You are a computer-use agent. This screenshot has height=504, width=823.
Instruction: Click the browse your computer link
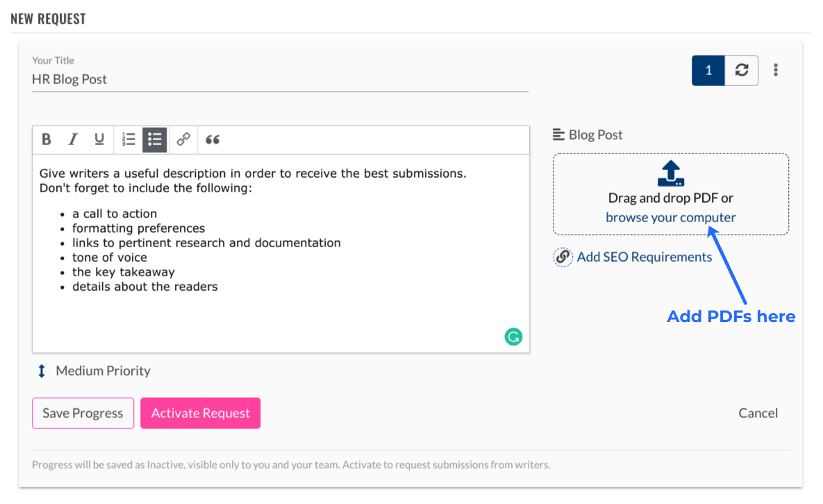click(x=670, y=217)
